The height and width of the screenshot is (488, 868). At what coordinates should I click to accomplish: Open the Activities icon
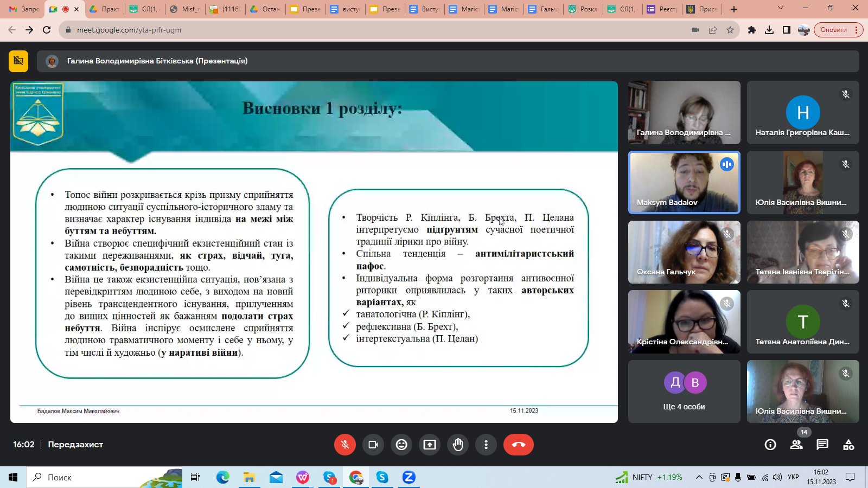tap(848, 445)
